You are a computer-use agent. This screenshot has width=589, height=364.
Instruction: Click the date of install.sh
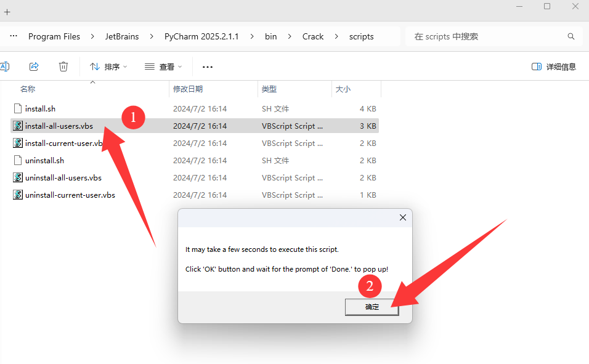(x=200, y=108)
